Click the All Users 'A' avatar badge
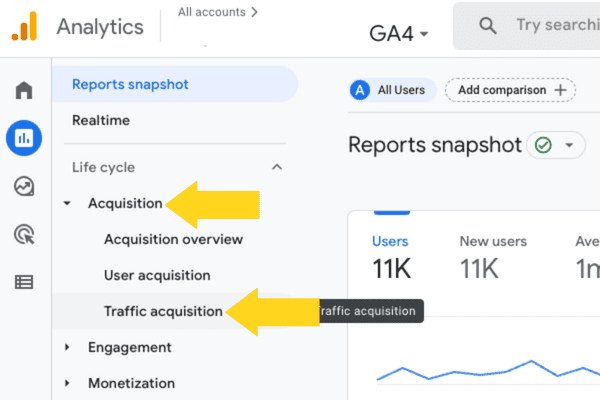Image resolution: width=600 pixels, height=400 pixels. coord(360,90)
